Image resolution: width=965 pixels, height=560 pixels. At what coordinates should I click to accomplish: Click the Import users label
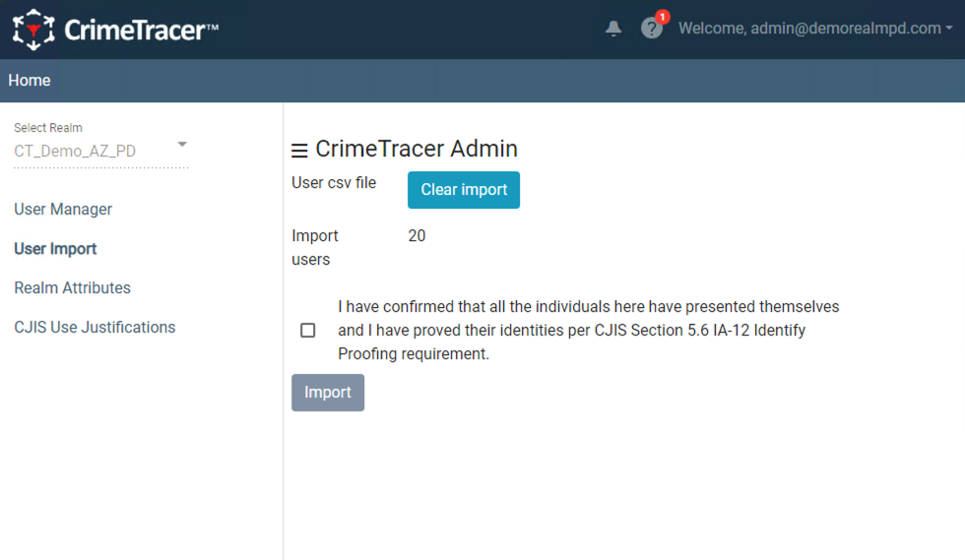pos(315,247)
